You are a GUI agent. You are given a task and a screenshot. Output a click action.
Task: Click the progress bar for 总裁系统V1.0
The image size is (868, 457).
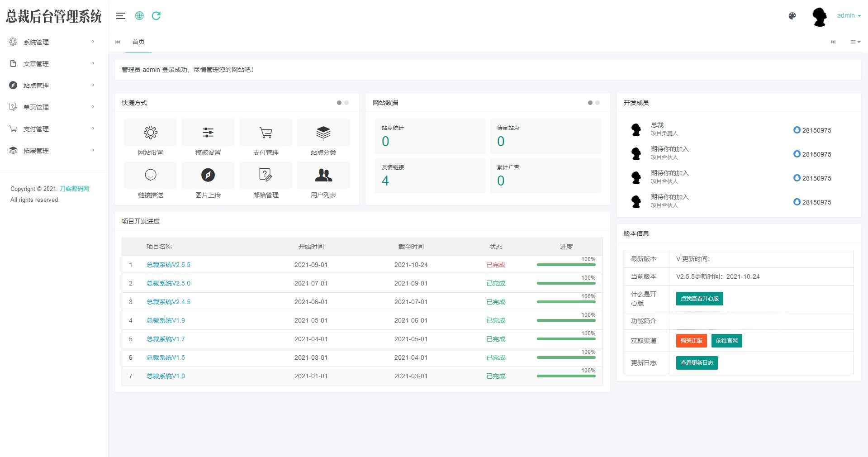pos(566,376)
